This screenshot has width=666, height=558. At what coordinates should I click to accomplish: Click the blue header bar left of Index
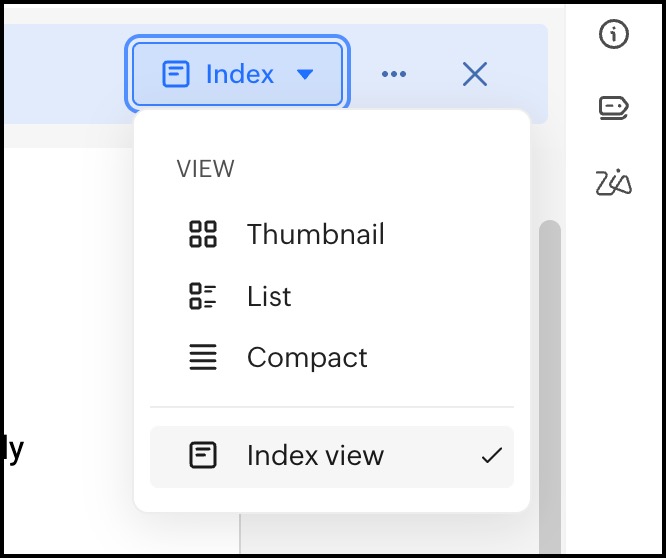(x=60, y=74)
